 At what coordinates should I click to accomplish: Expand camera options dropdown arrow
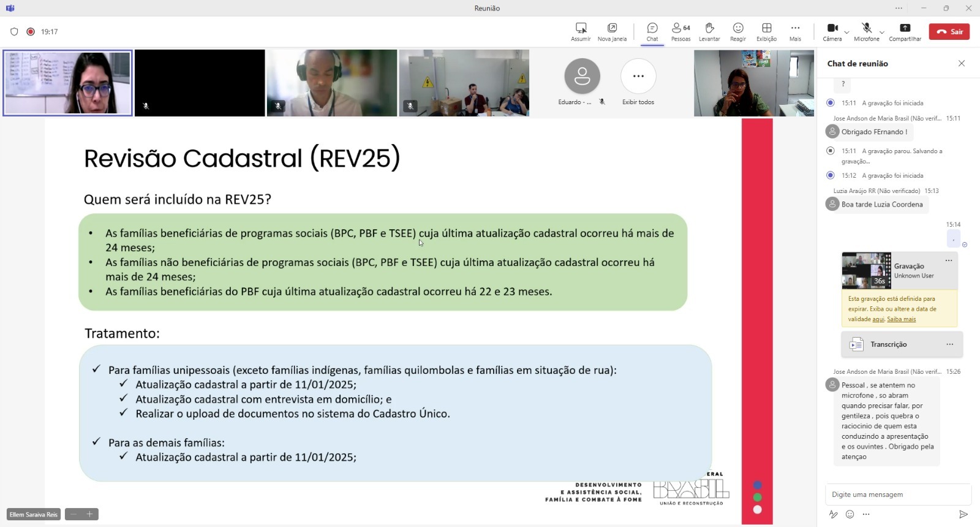click(x=846, y=32)
